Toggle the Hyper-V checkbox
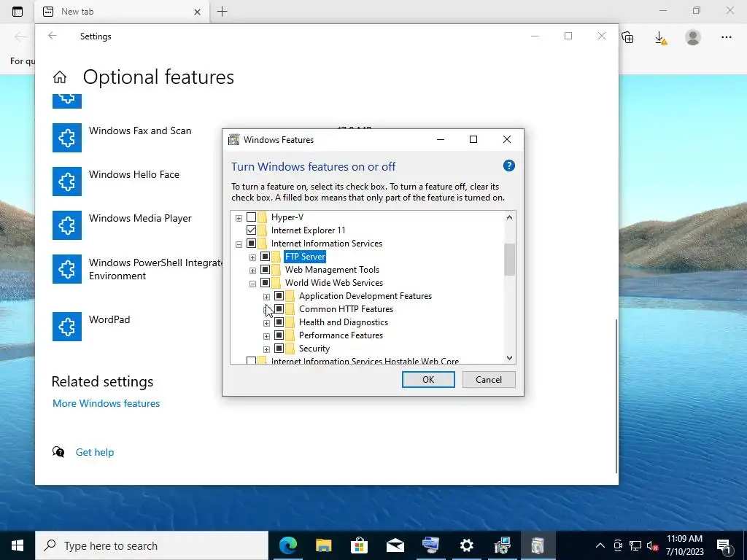The image size is (747, 560). tap(251, 217)
